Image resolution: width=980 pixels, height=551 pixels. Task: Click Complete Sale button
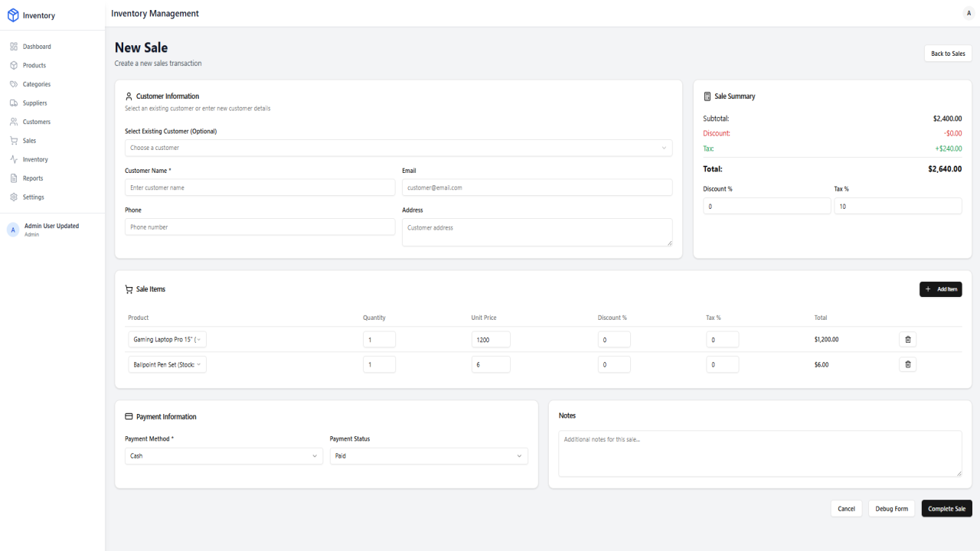tap(947, 509)
